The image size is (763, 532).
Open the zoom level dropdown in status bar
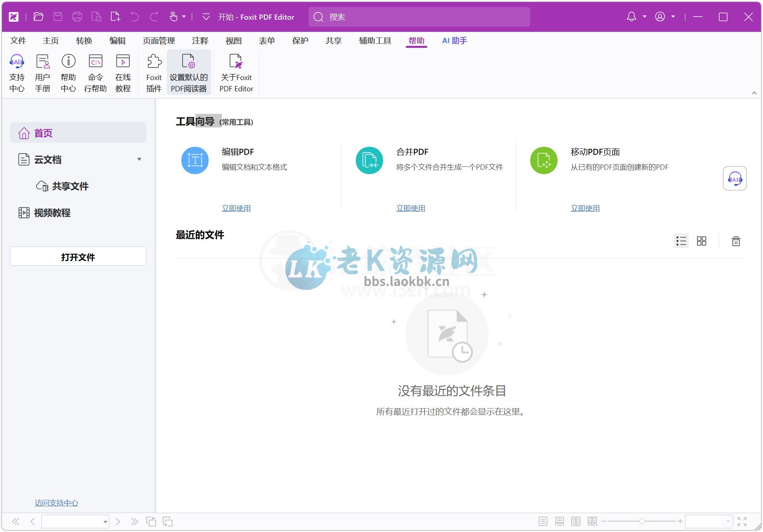728,522
